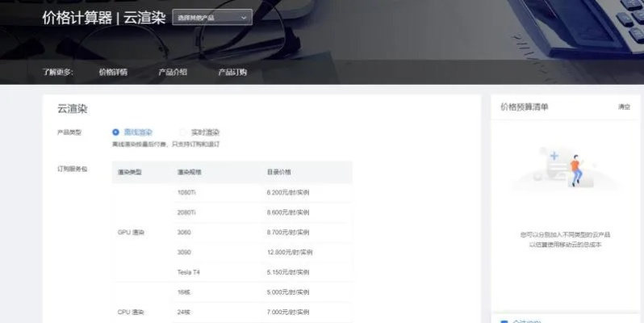The width and height of the screenshot is (644, 323).
Task: Open the 产品订购 link
Action: pyautogui.click(x=232, y=72)
